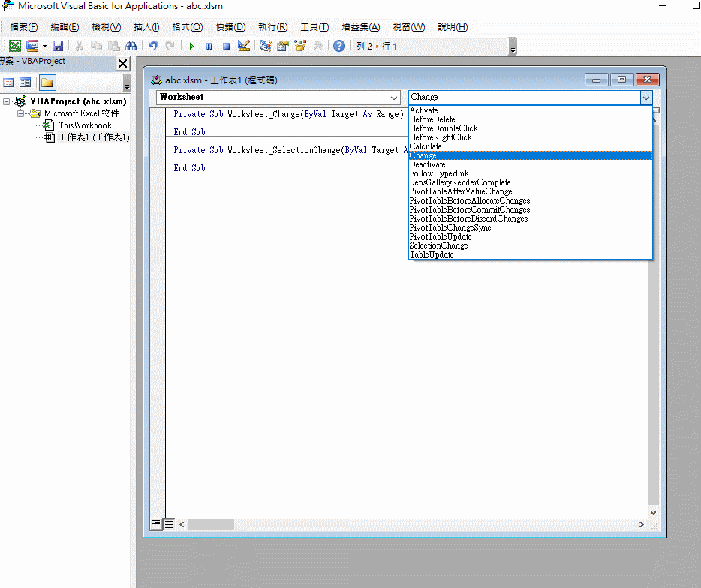Run the macro with the play icon
The image size is (701, 588).
[x=192, y=46]
